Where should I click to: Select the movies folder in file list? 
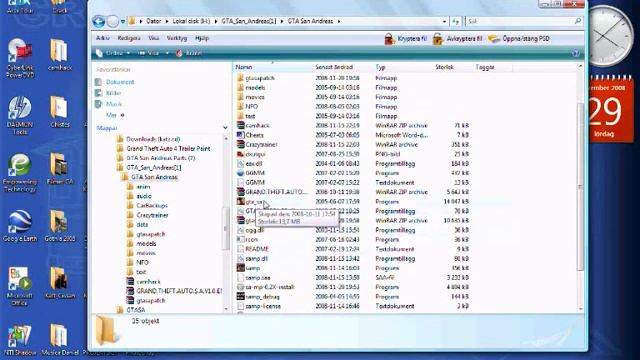[255, 97]
